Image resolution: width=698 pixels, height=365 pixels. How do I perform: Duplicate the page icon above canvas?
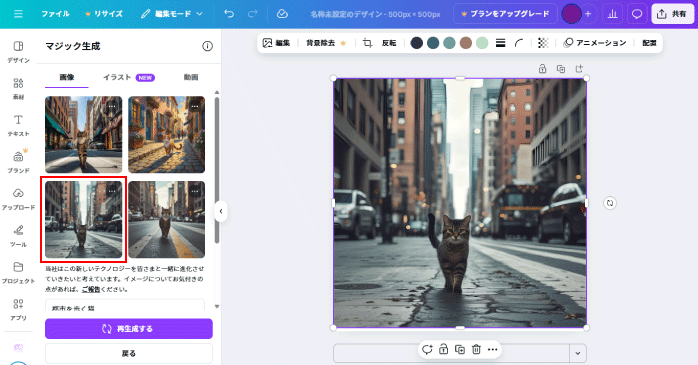pyautogui.click(x=561, y=69)
